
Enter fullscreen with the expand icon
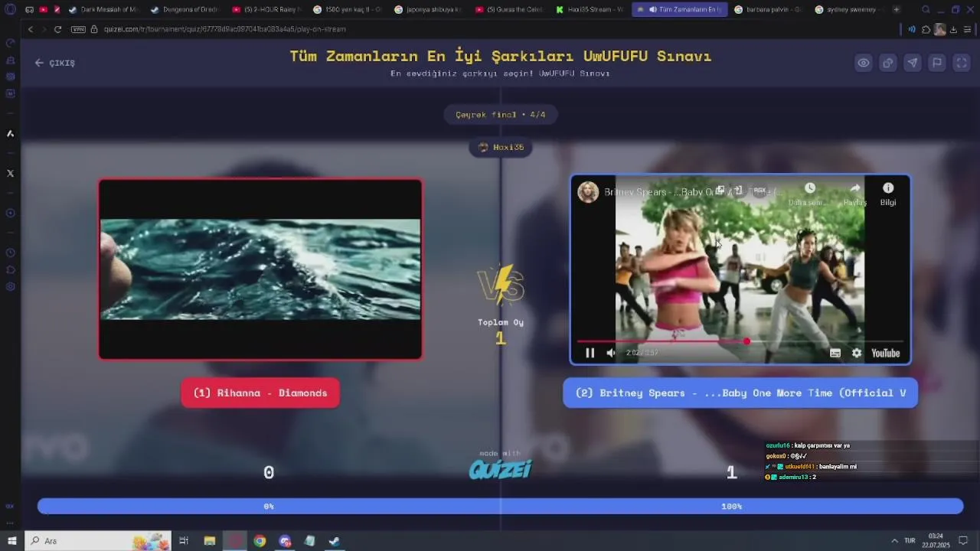point(962,63)
